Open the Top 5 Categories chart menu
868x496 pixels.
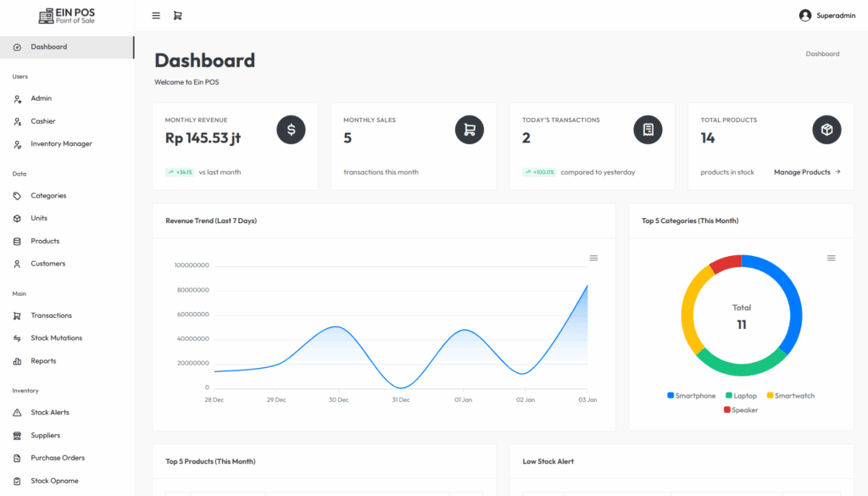(831, 258)
